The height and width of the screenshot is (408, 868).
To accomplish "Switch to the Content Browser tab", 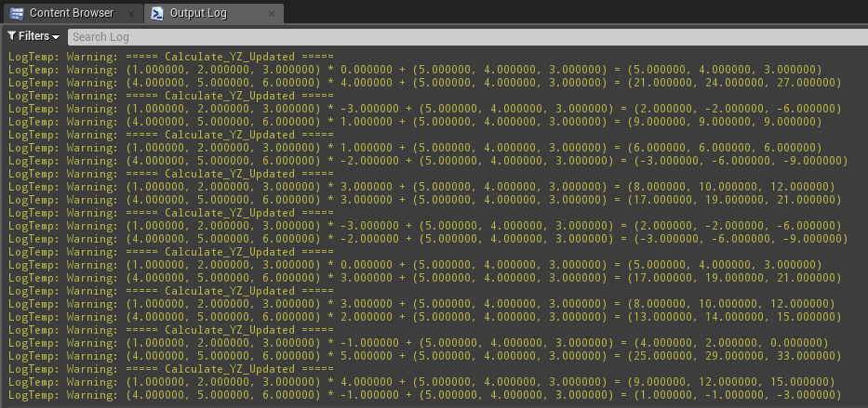I will click(72, 13).
